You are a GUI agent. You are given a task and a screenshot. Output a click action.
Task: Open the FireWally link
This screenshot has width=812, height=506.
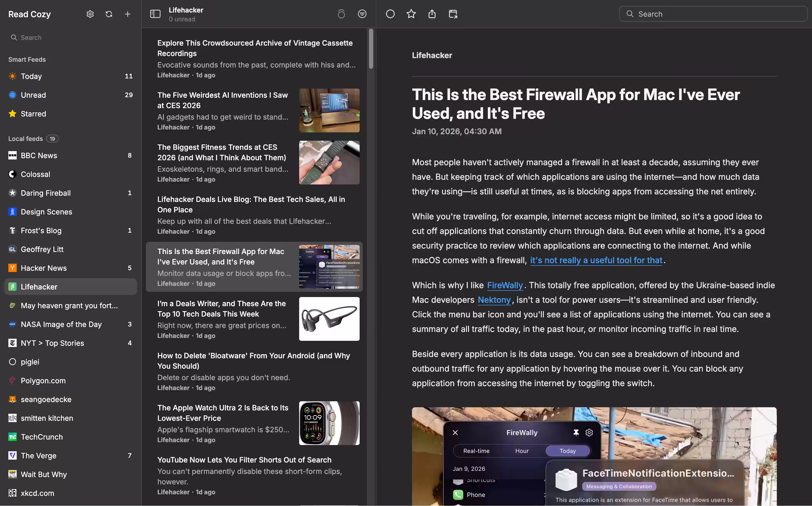(505, 286)
